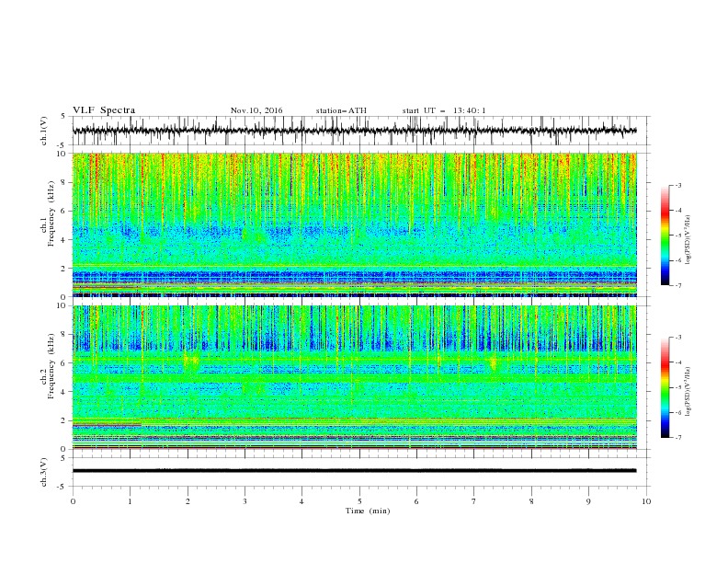Image resolution: width=728 pixels, height=563 pixels.
Task: Click the "8" kHz tick of ch.1 spectrogram
Action: 65,182
